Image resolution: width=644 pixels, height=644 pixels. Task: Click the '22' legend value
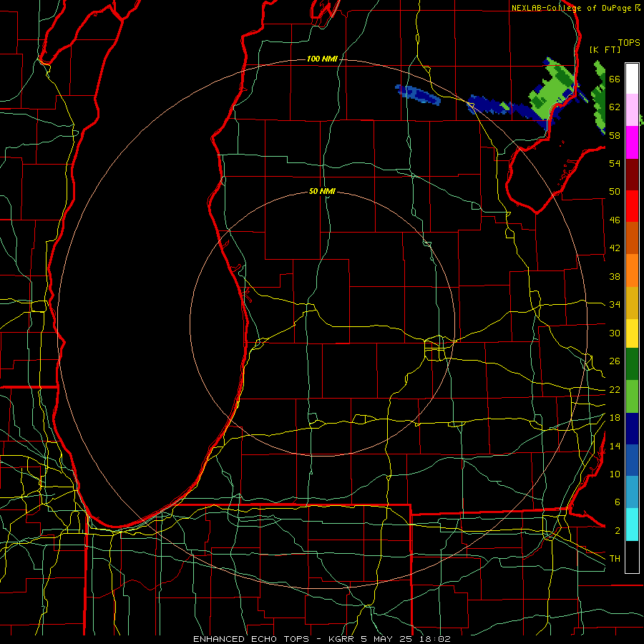pos(615,389)
